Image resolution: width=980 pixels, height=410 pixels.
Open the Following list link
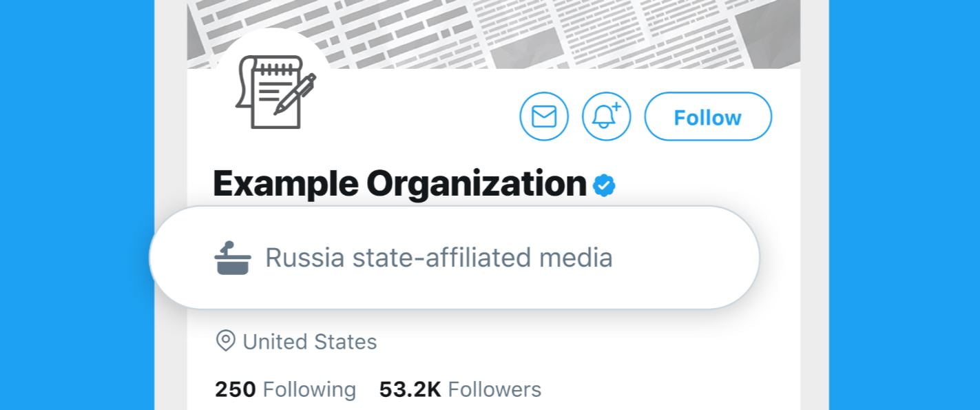(x=309, y=389)
